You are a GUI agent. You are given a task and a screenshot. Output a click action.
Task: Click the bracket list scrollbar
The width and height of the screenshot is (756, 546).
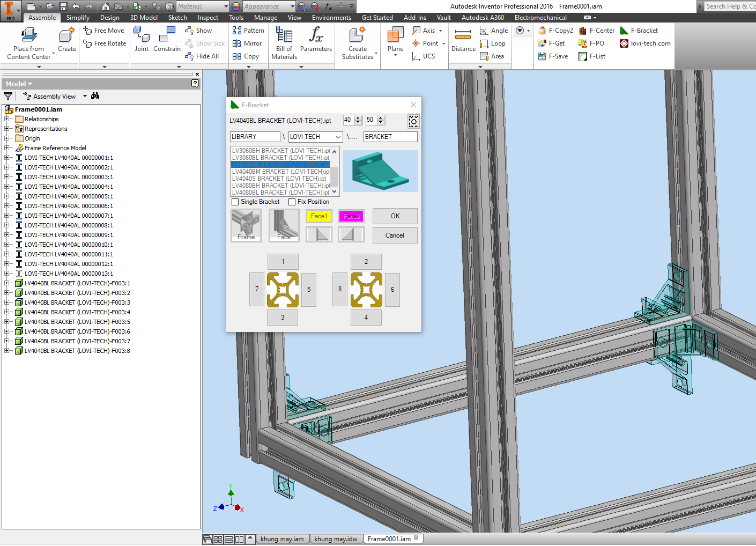coord(335,172)
